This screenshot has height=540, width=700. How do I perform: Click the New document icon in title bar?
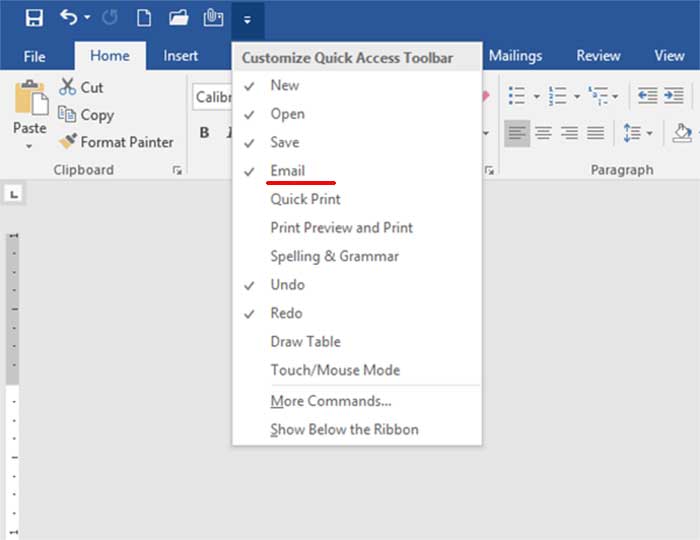144,18
